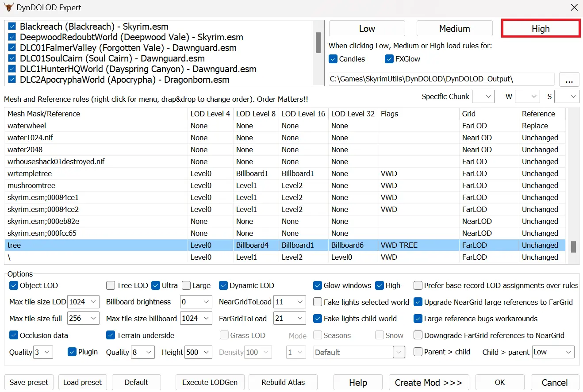This screenshot has width=583, height=392.
Task: Enable the Large checkbox
Action: click(186, 285)
